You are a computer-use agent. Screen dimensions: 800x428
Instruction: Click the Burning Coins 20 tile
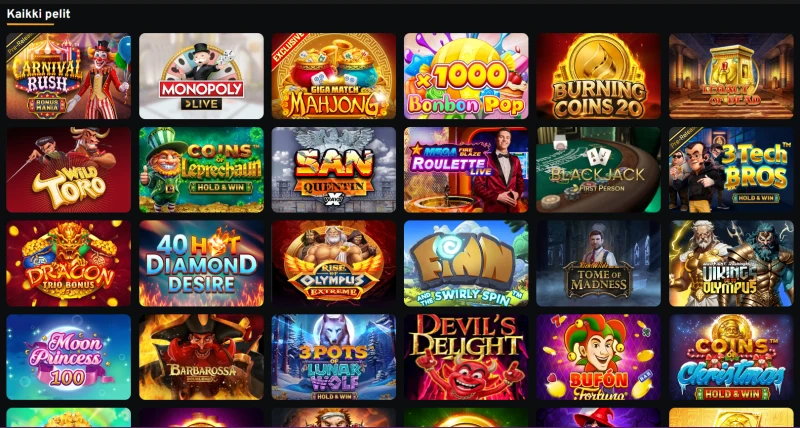coord(598,76)
